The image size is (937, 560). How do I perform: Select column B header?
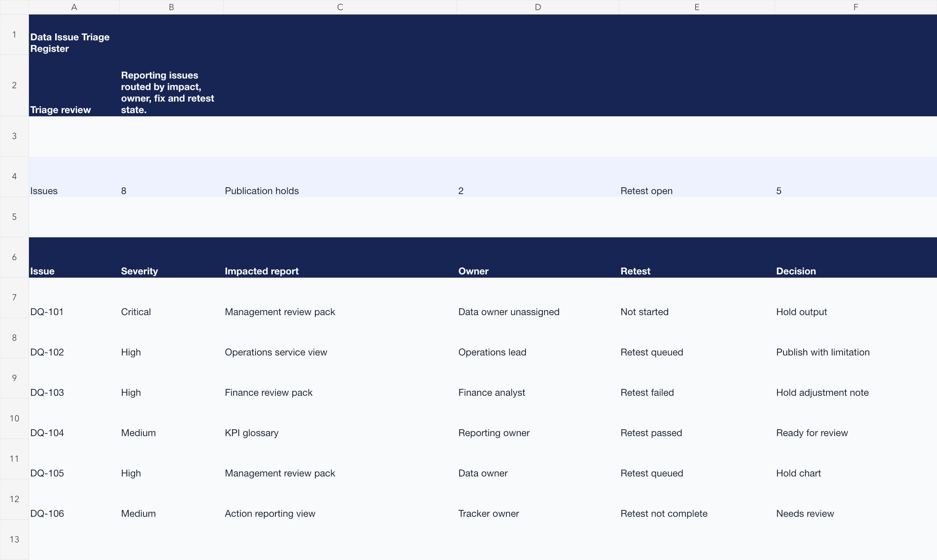click(x=172, y=7)
